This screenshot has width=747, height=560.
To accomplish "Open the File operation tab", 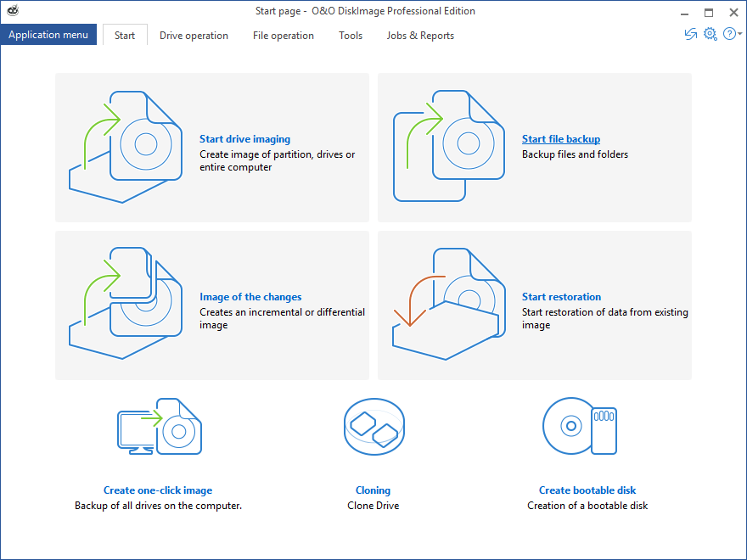I will [x=283, y=36].
